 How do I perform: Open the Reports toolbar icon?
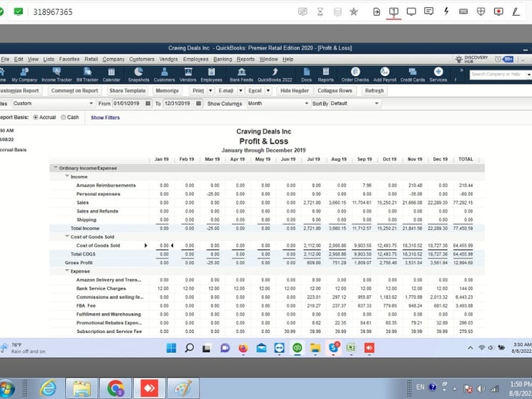click(326, 75)
